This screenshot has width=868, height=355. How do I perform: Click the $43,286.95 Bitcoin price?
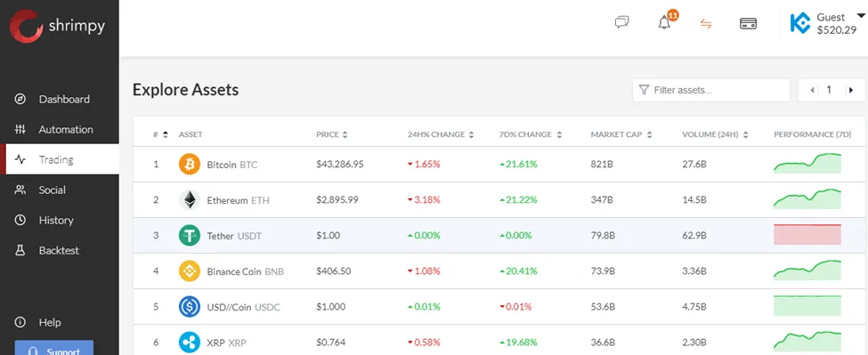[x=340, y=165]
